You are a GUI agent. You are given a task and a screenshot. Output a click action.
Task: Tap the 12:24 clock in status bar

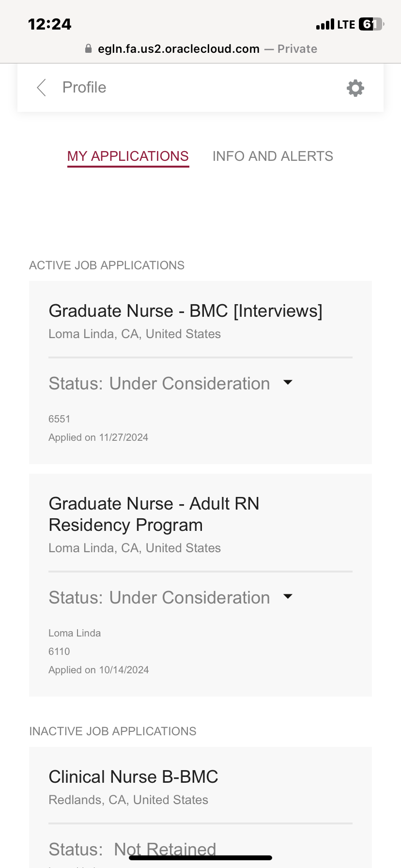50,24
